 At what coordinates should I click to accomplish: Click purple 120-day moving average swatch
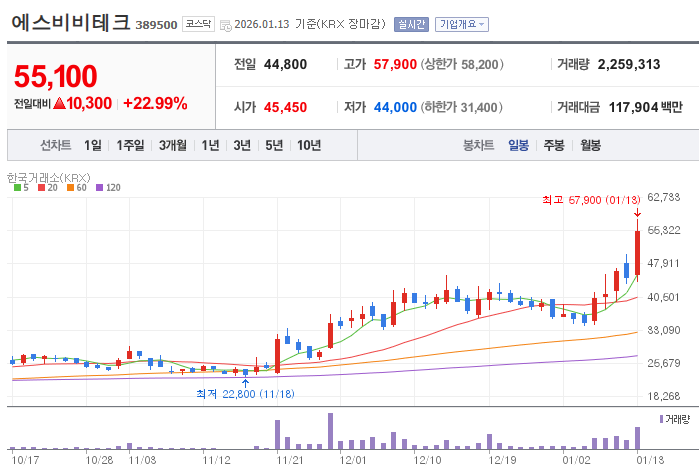[x=99, y=188]
